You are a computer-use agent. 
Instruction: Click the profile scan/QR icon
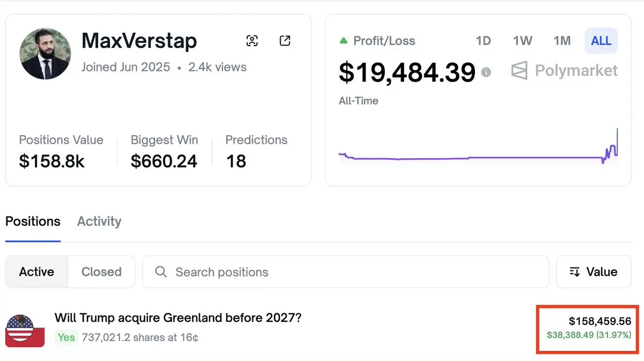pos(252,41)
